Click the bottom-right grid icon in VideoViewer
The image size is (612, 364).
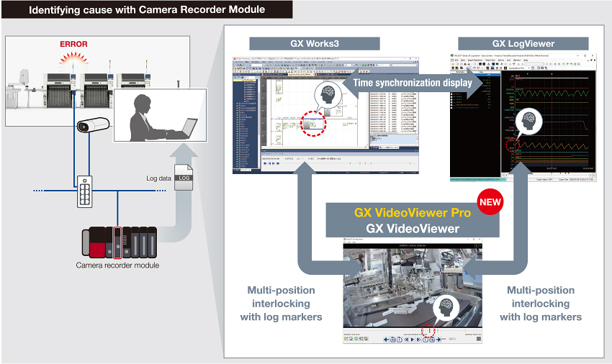coord(478,339)
